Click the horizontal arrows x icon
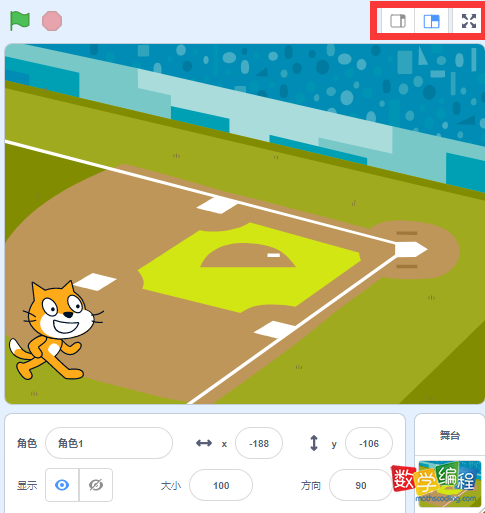 [204, 443]
